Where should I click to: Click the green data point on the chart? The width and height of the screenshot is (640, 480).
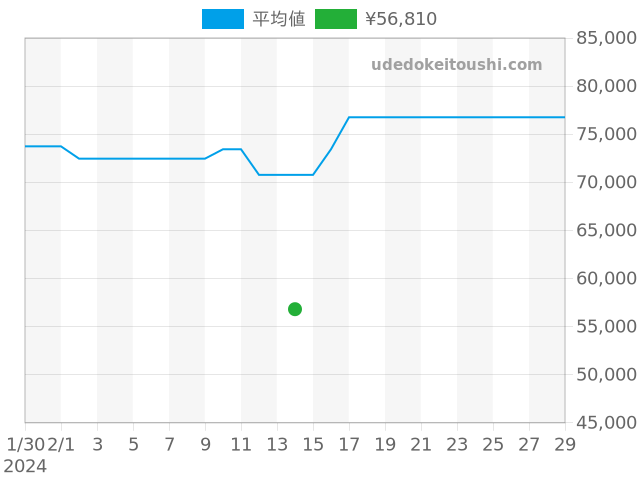295,309
